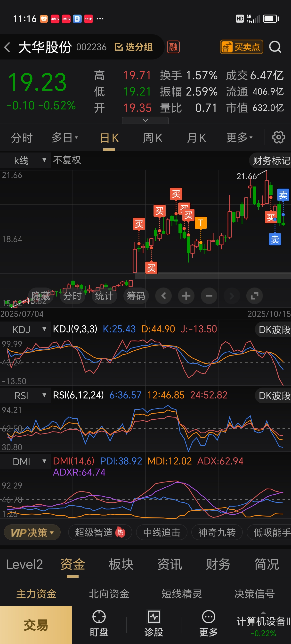Select the 中线追击 indicator chip

click(x=162, y=532)
